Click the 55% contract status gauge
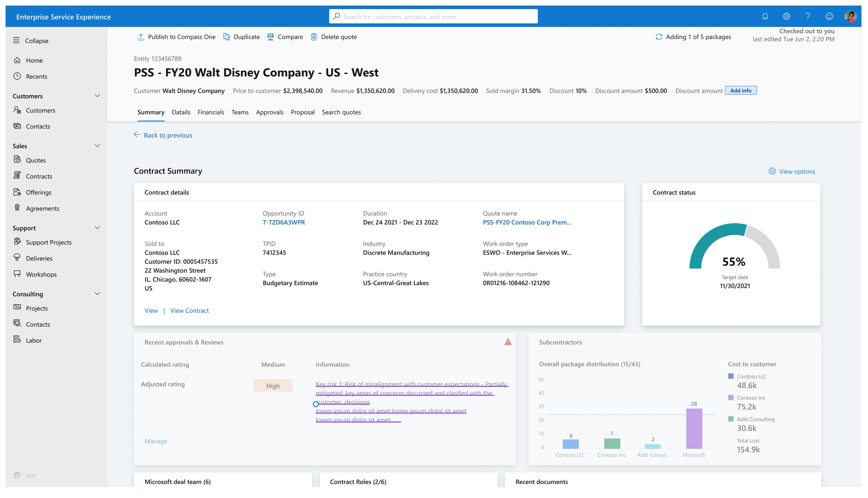 (x=734, y=246)
